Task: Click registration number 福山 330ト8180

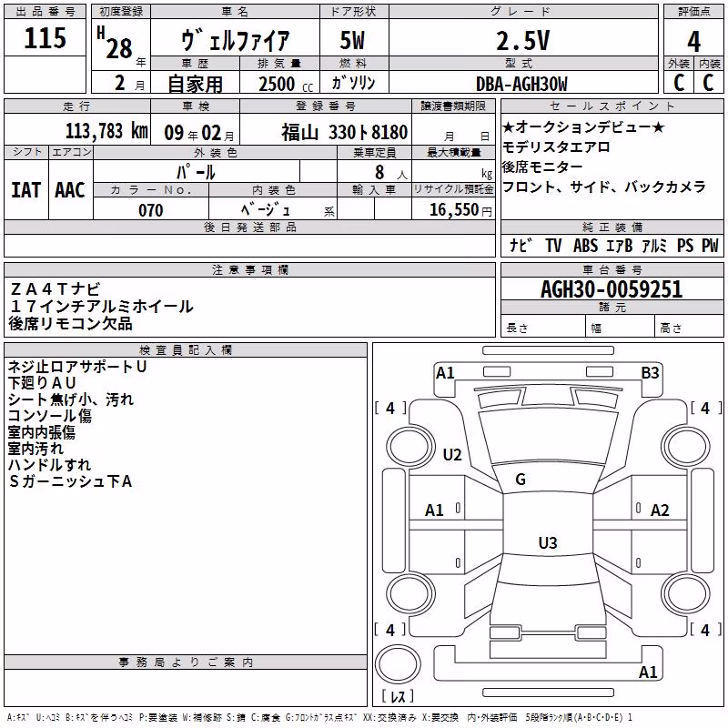Action: point(345,133)
